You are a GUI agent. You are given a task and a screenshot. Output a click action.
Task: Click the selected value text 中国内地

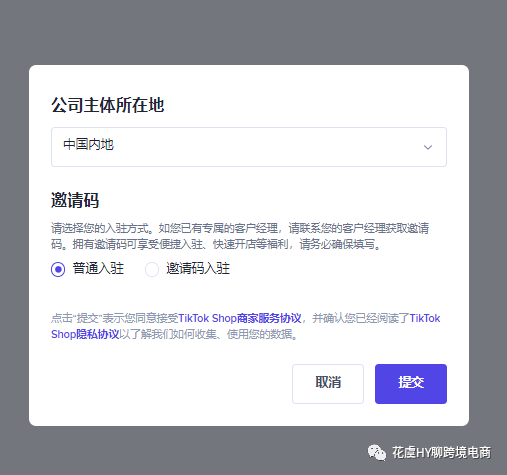click(x=88, y=145)
